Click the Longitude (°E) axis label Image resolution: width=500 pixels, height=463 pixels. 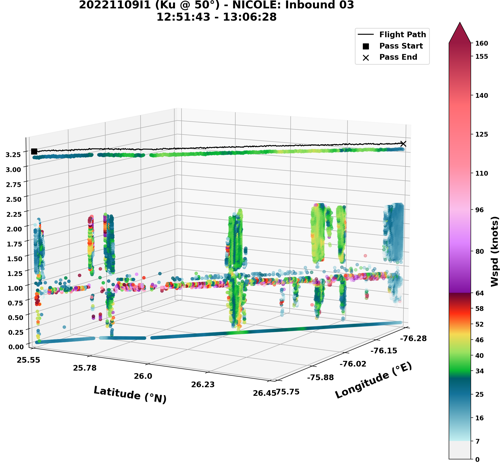click(373, 380)
